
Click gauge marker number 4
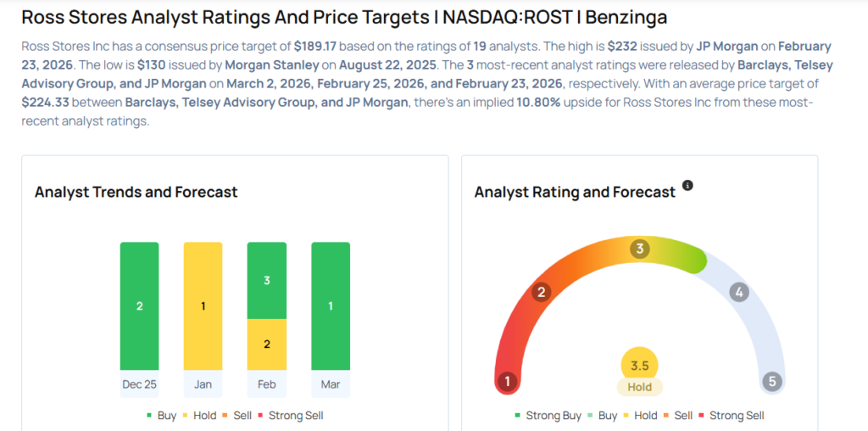click(x=739, y=293)
